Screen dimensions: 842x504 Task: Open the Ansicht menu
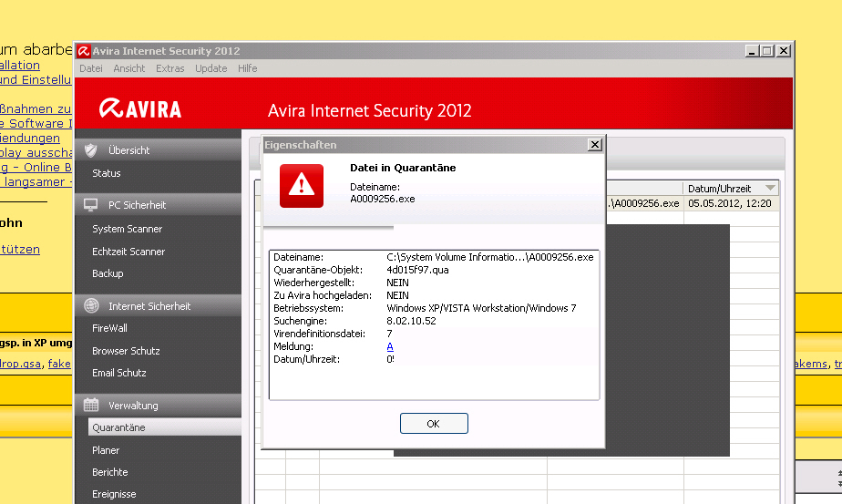(128, 68)
